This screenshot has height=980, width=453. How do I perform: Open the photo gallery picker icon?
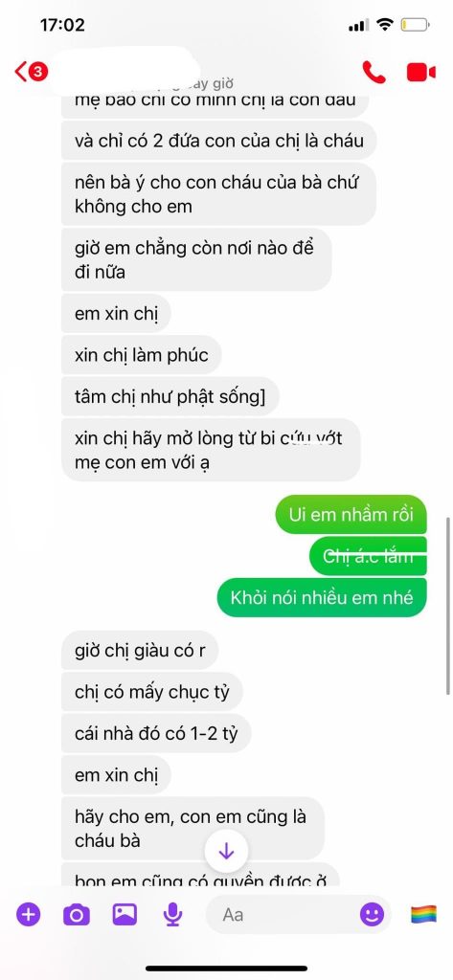click(125, 915)
